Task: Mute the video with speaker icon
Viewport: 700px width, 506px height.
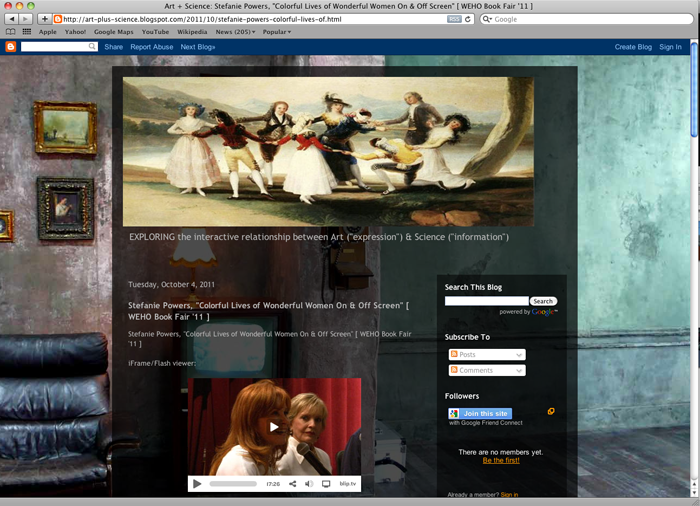Action: (x=308, y=484)
